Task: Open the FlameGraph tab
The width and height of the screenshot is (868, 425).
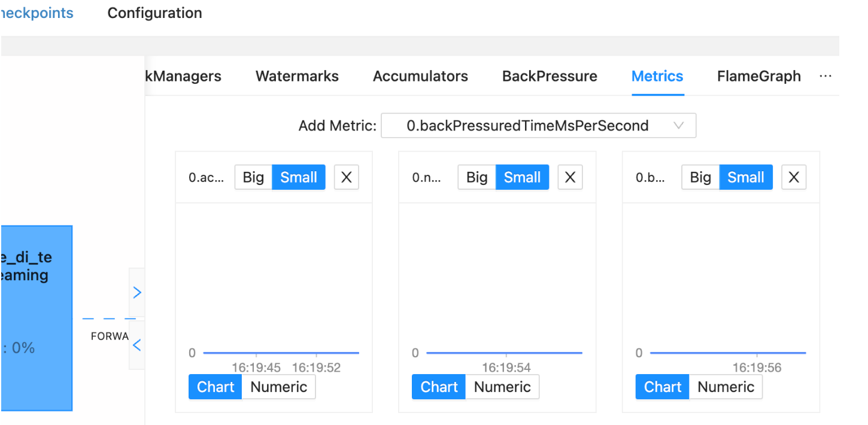Action: coord(758,77)
